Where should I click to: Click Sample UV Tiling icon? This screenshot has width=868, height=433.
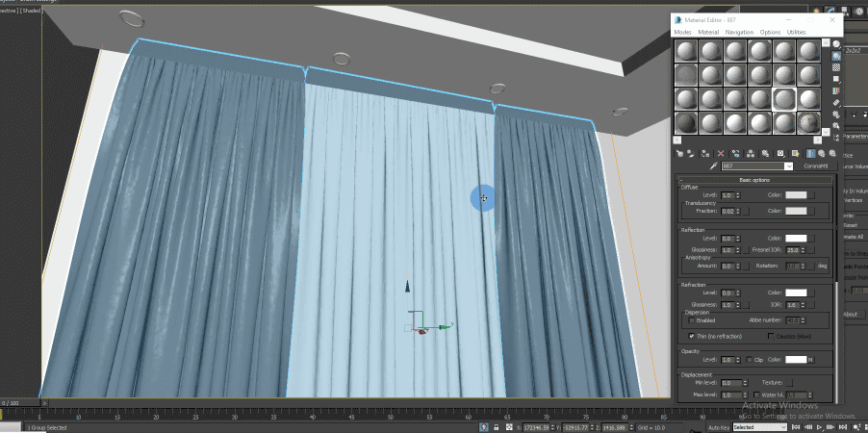click(x=836, y=79)
